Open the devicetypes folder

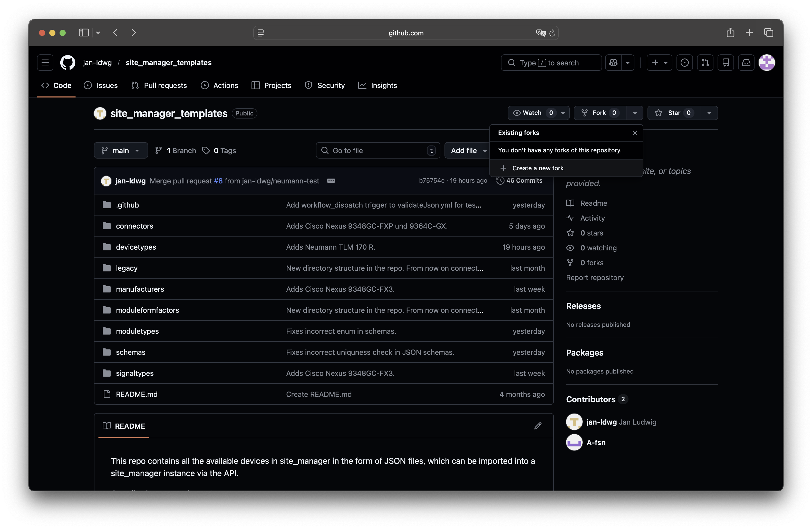136,247
